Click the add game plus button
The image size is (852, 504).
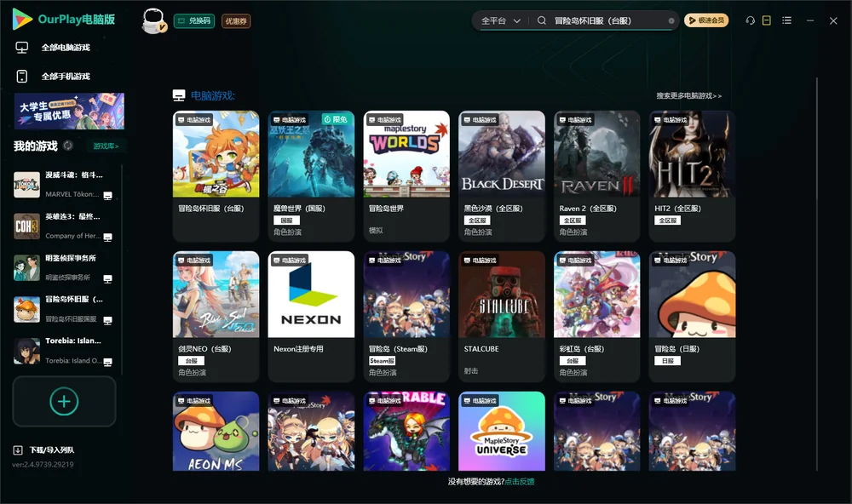[64, 401]
